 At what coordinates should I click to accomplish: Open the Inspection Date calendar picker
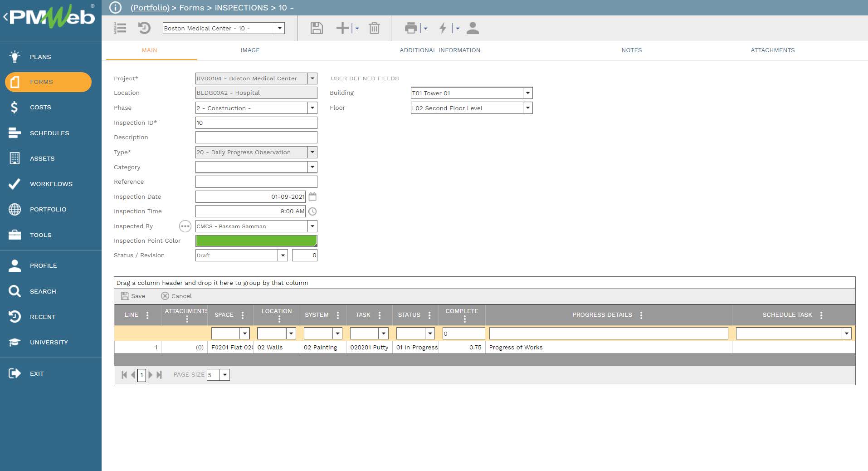(x=312, y=196)
